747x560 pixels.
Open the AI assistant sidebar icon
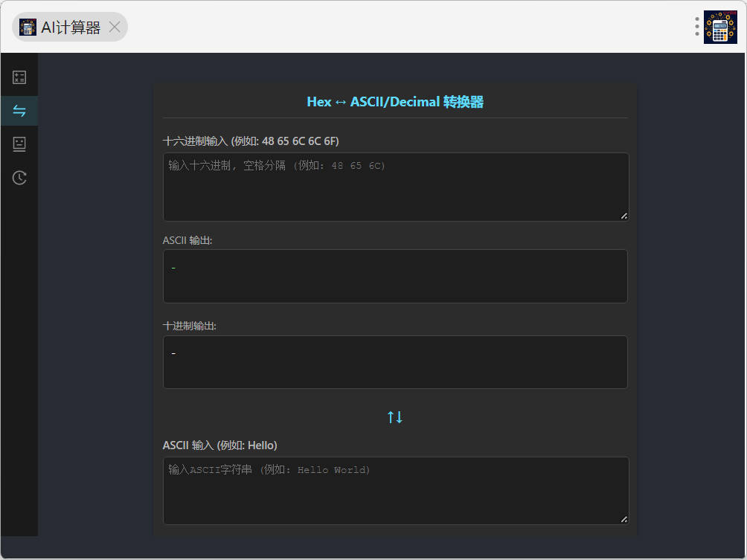pos(19,144)
